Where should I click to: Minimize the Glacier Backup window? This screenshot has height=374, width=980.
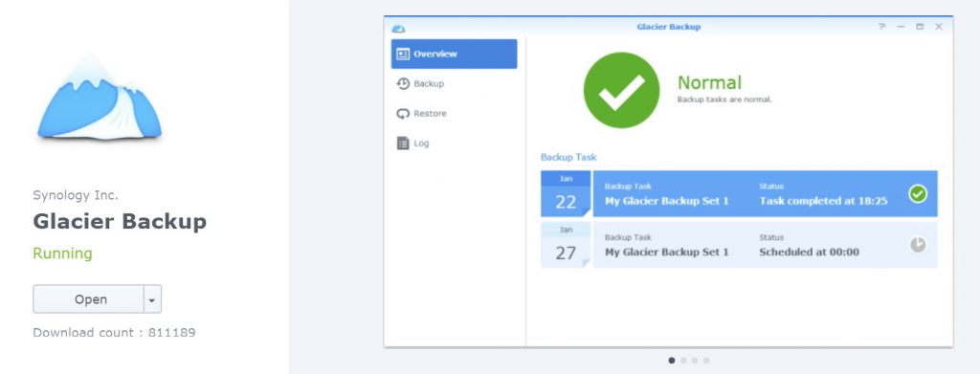click(901, 26)
